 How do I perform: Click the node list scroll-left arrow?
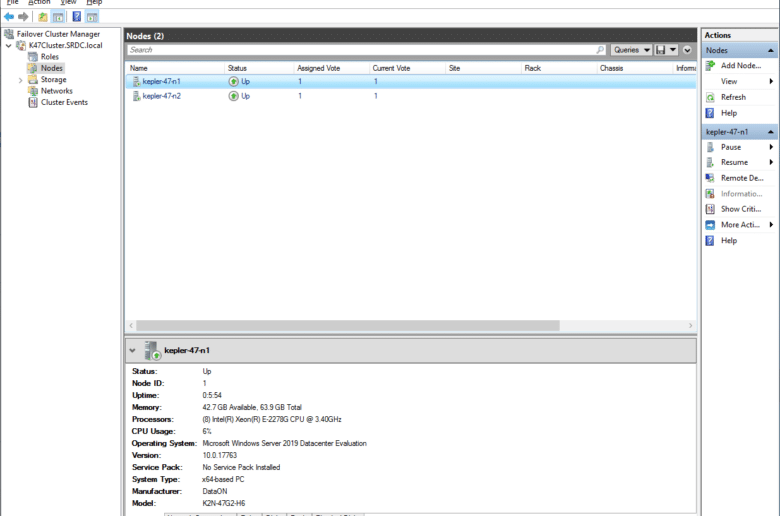point(131,325)
